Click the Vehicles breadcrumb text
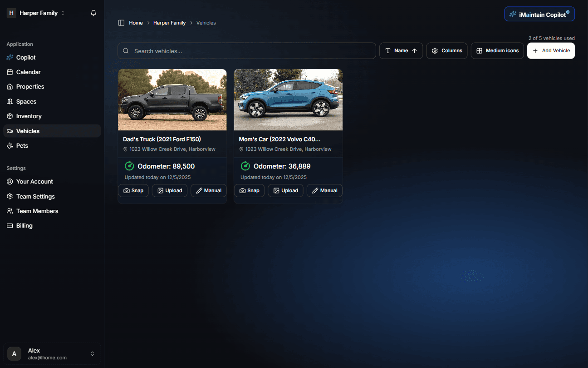 coord(206,23)
